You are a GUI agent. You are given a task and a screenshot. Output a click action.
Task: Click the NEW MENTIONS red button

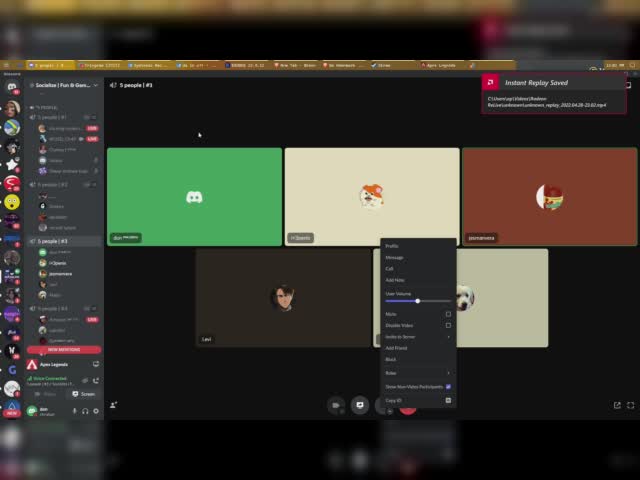(64, 350)
